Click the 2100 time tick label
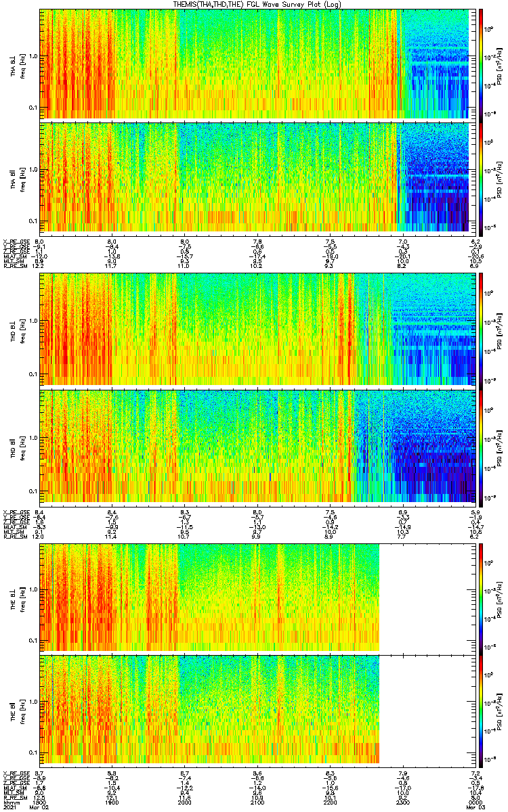The height and width of the screenshot is (812, 508). click(x=257, y=802)
